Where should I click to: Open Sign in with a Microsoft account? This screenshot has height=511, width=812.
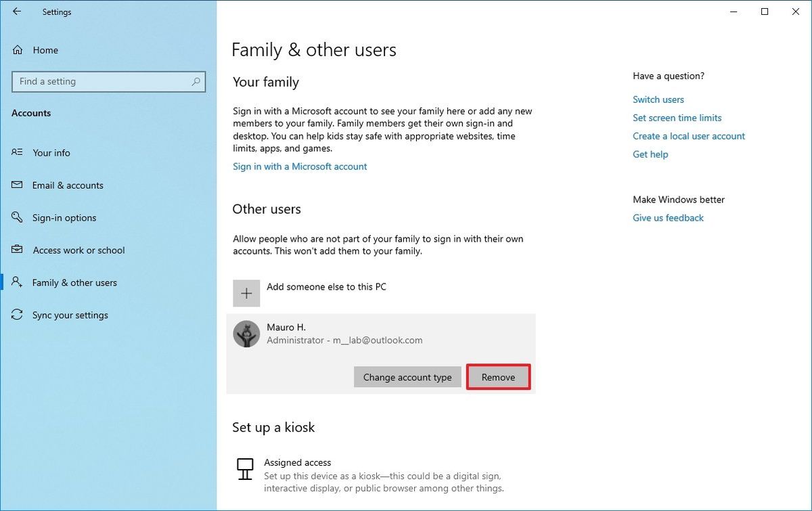[300, 166]
